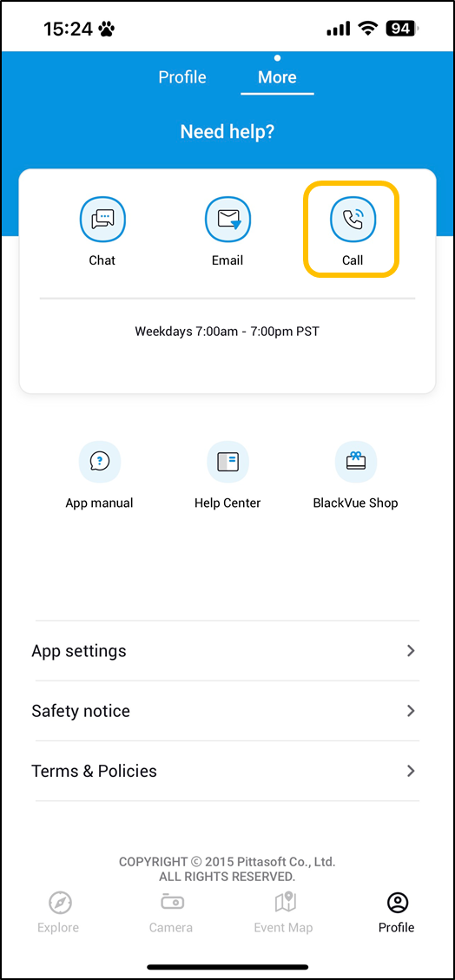Expand App settings chevron
Image resolution: width=455 pixels, height=980 pixels.
[411, 651]
